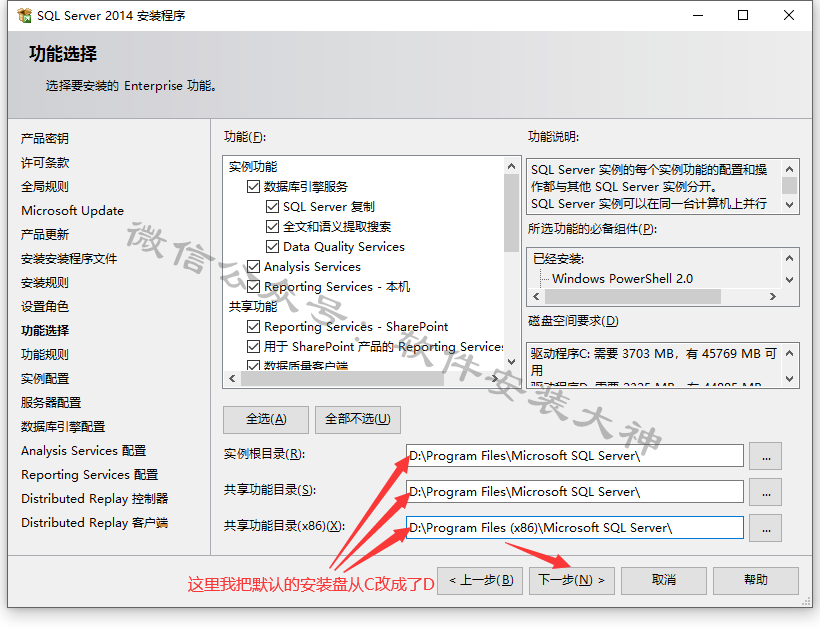820x641 pixels.
Task: Click the disk space box up scroll arrow
Action: pyautogui.click(x=790, y=353)
